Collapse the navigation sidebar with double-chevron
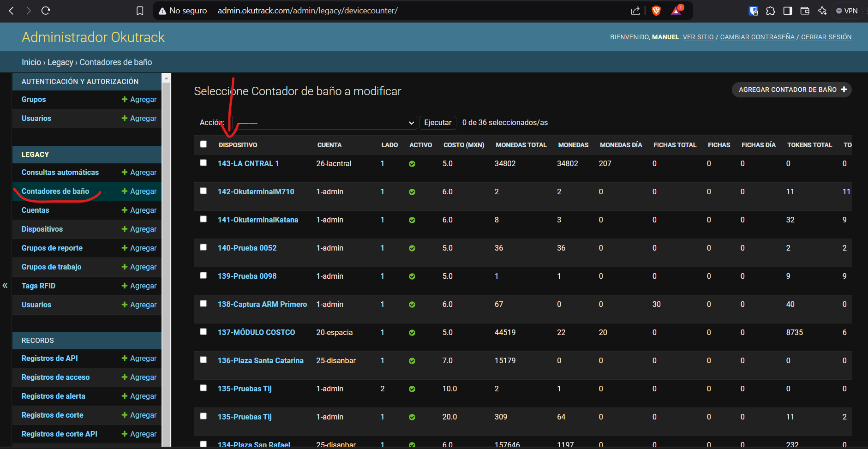The image size is (868, 449). pos(5,285)
